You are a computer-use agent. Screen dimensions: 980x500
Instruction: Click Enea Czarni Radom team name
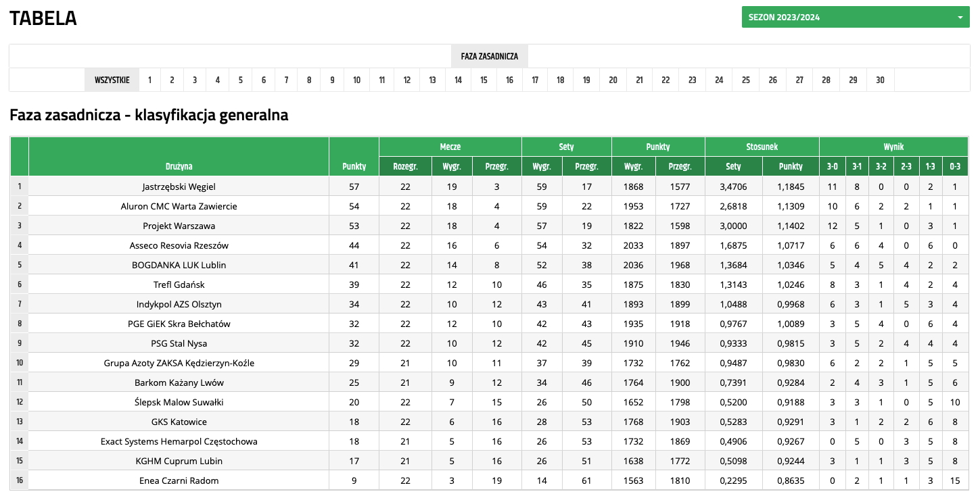pyautogui.click(x=179, y=480)
